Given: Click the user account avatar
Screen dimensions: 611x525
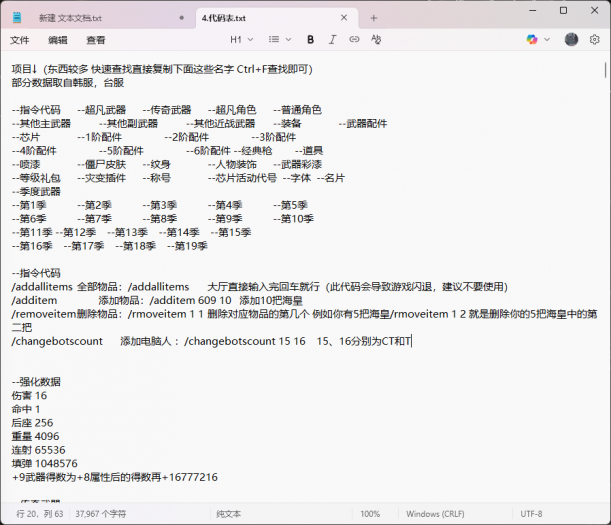Looking at the screenshot, I should (571, 39).
